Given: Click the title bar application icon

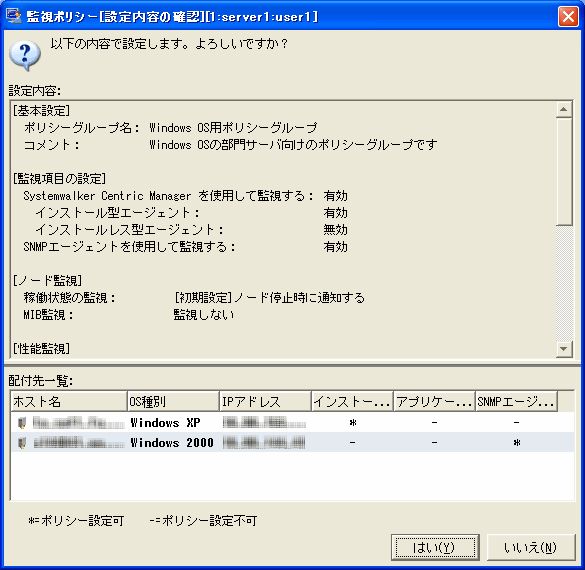Looking at the screenshot, I should click(14, 16).
